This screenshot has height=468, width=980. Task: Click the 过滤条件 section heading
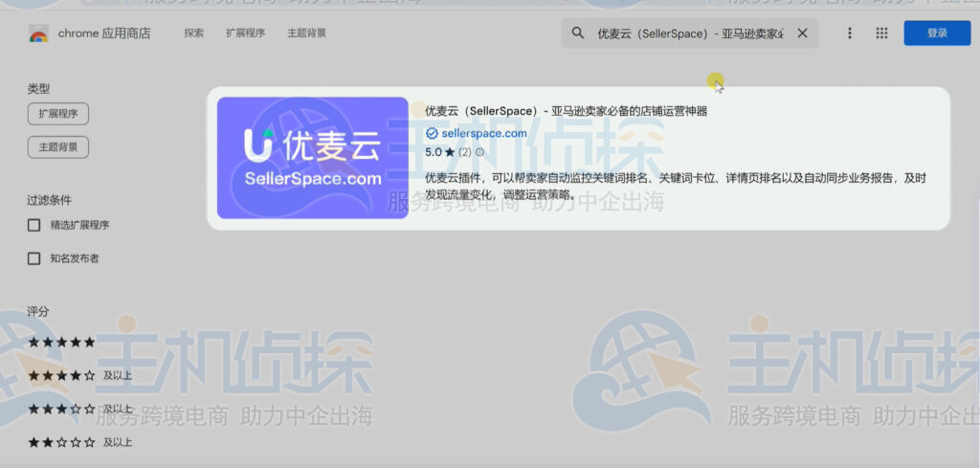[x=50, y=201]
